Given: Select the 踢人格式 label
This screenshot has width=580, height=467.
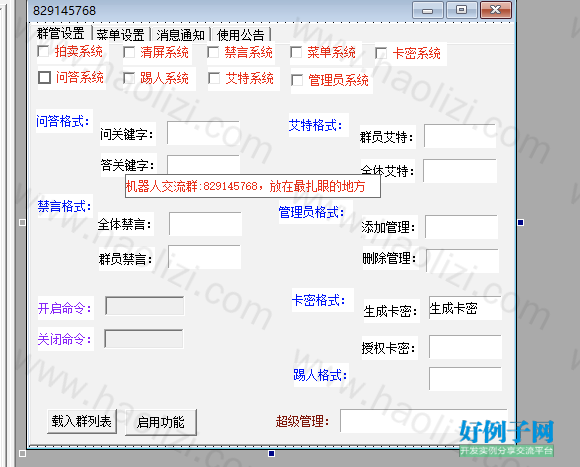Looking at the screenshot, I should pyautogui.click(x=320, y=375).
